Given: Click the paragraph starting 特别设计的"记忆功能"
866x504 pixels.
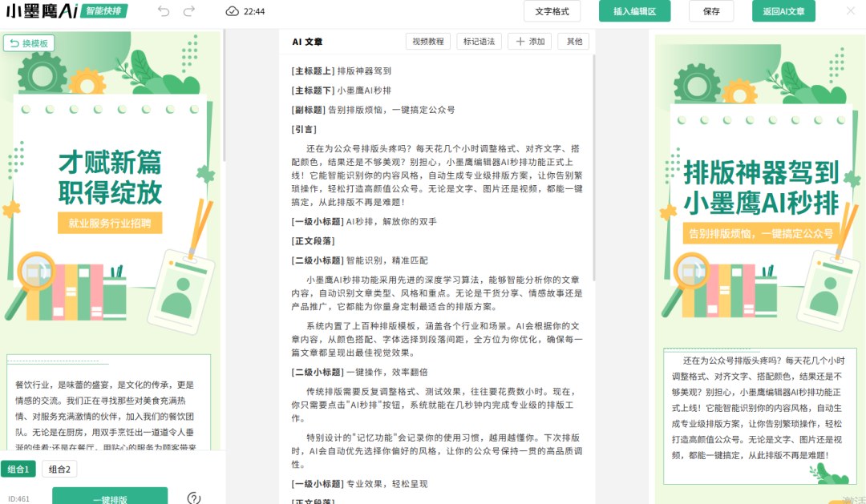Looking at the screenshot, I should click(437, 451).
